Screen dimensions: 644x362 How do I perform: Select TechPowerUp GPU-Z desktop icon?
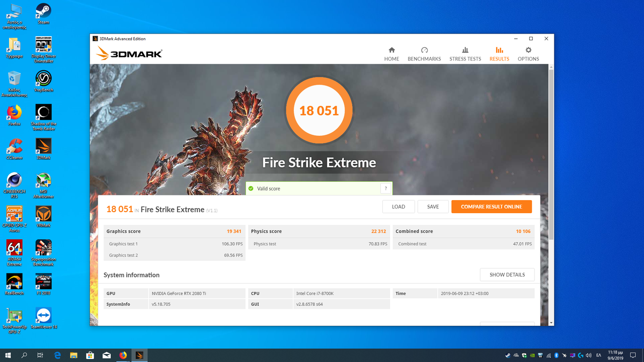[x=14, y=320]
